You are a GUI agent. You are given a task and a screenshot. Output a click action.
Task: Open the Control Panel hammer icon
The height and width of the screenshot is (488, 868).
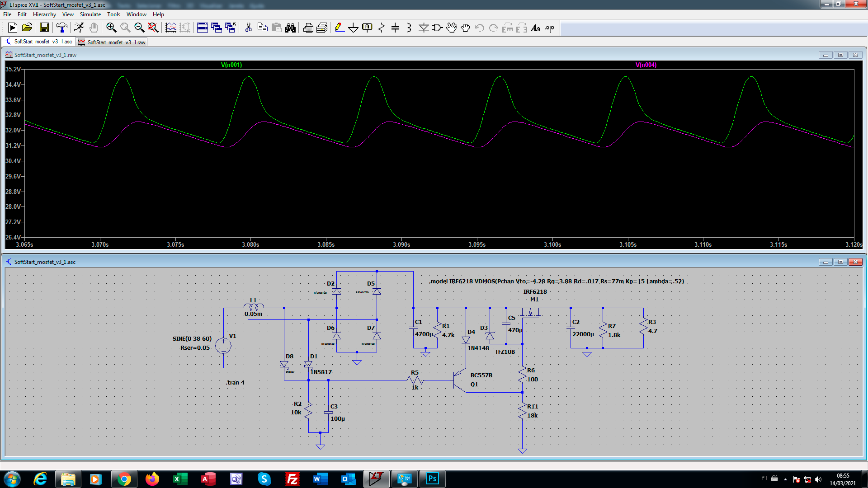[x=61, y=28]
